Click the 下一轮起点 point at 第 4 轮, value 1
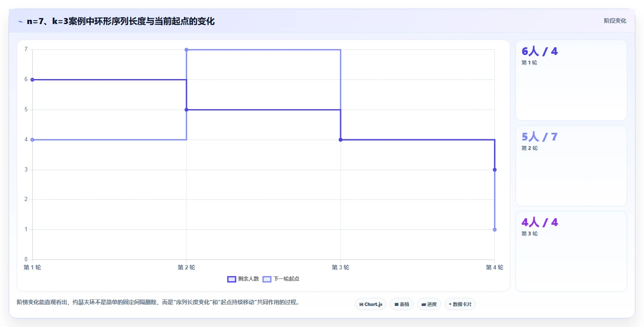This screenshot has height=327, width=644. 494,229
